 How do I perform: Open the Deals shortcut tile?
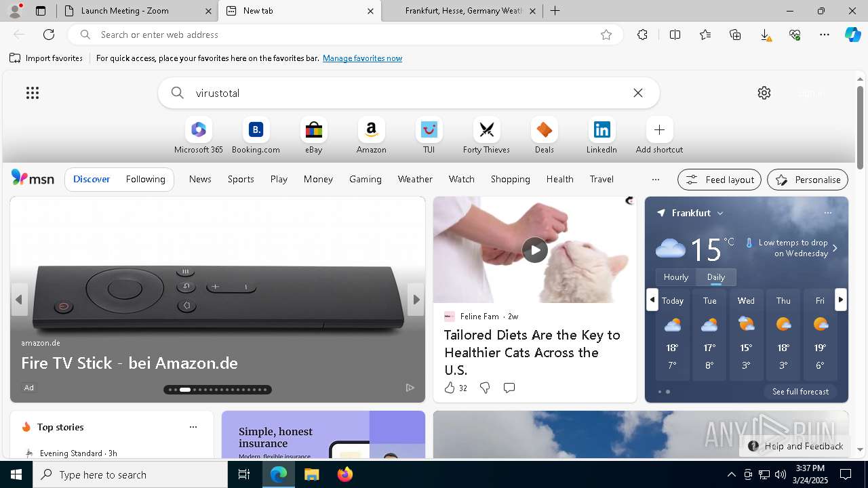[544, 136]
